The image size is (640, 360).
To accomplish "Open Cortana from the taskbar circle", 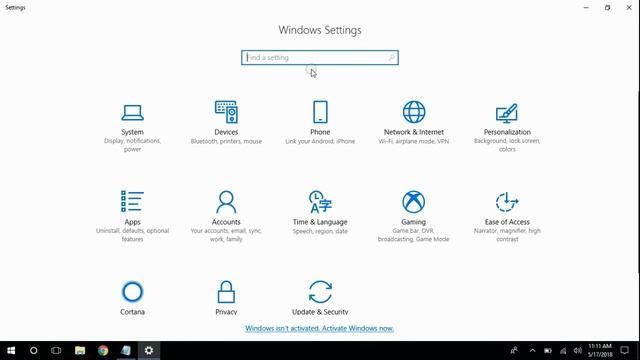I will pos(33,351).
